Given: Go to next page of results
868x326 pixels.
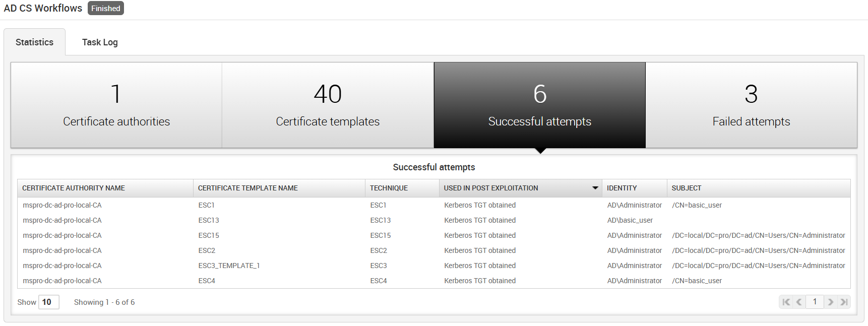Looking at the screenshot, I should coord(831,302).
